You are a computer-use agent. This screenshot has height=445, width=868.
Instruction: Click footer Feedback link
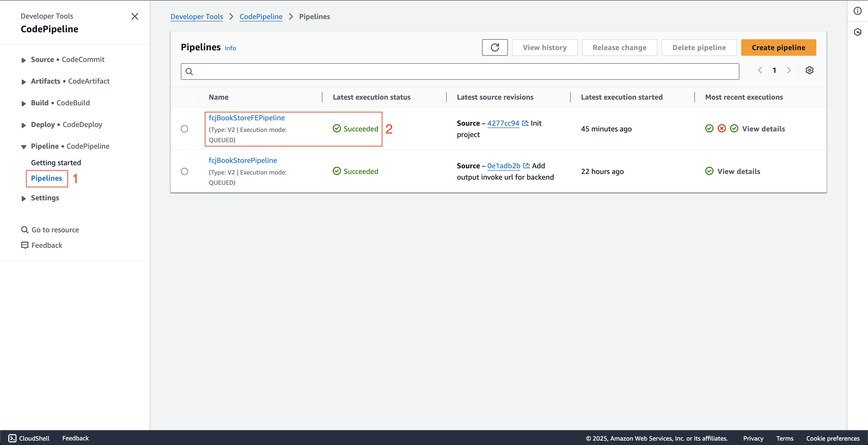pyautogui.click(x=75, y=438)
